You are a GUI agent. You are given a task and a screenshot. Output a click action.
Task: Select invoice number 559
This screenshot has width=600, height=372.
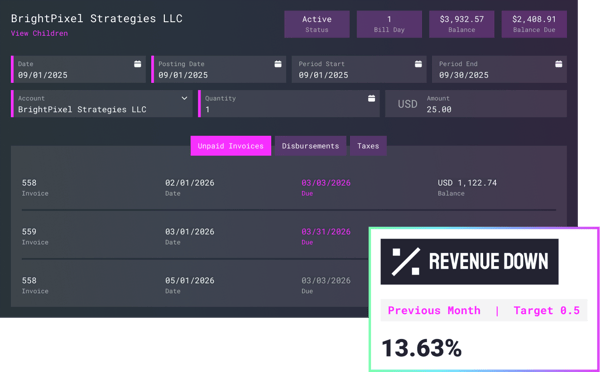click(x=29, y=232)
